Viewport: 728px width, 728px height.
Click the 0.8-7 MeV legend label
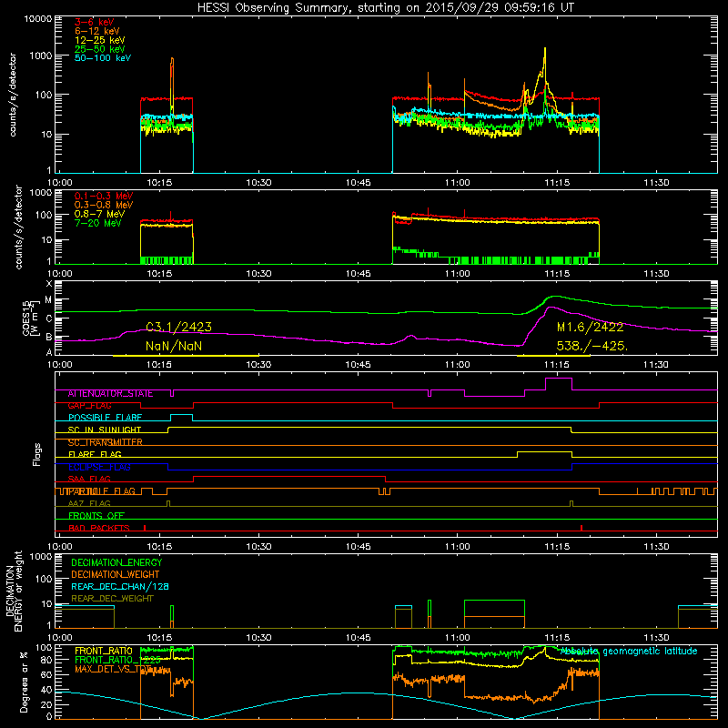coord(99,214)
